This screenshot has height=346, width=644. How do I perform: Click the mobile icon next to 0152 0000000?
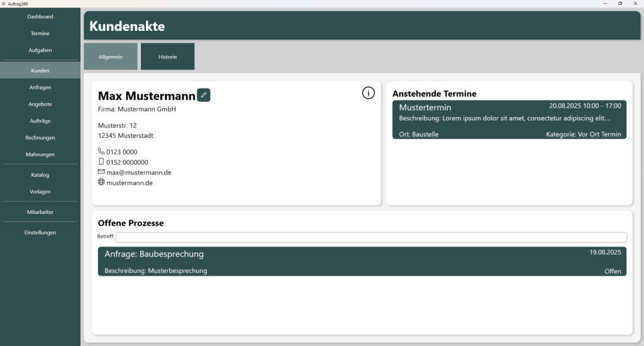[101, 162]
